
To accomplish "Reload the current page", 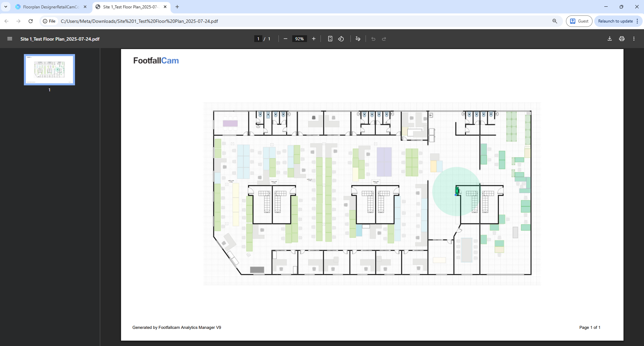I will [x=31, y=21].
